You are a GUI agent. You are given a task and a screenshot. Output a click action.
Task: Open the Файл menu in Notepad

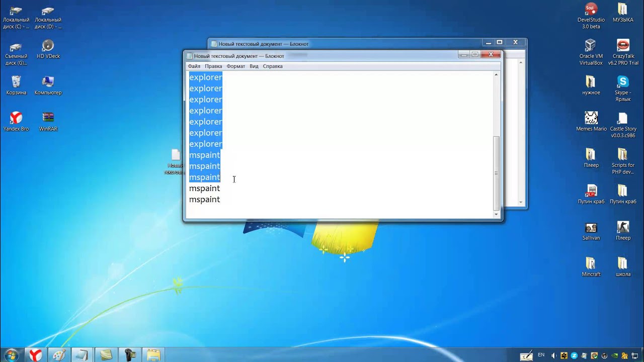coord(194,66)
